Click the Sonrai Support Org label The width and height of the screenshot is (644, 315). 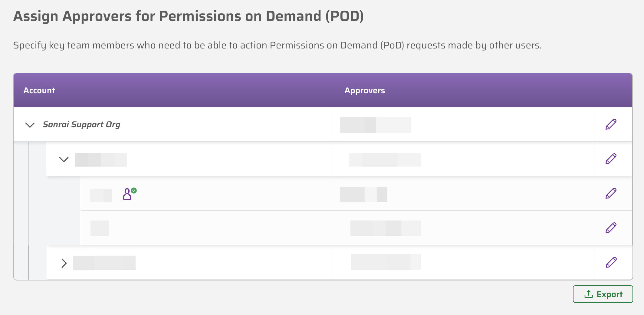click(82, 124)
